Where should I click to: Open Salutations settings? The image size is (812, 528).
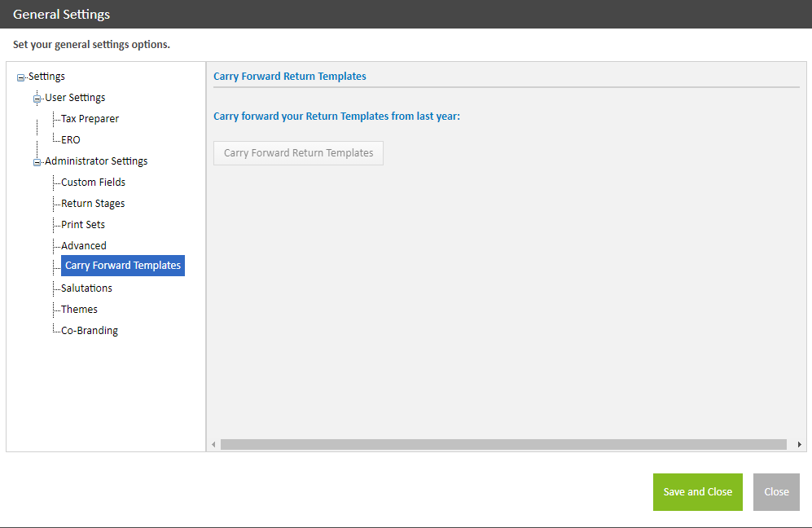[x=86, y=288]
